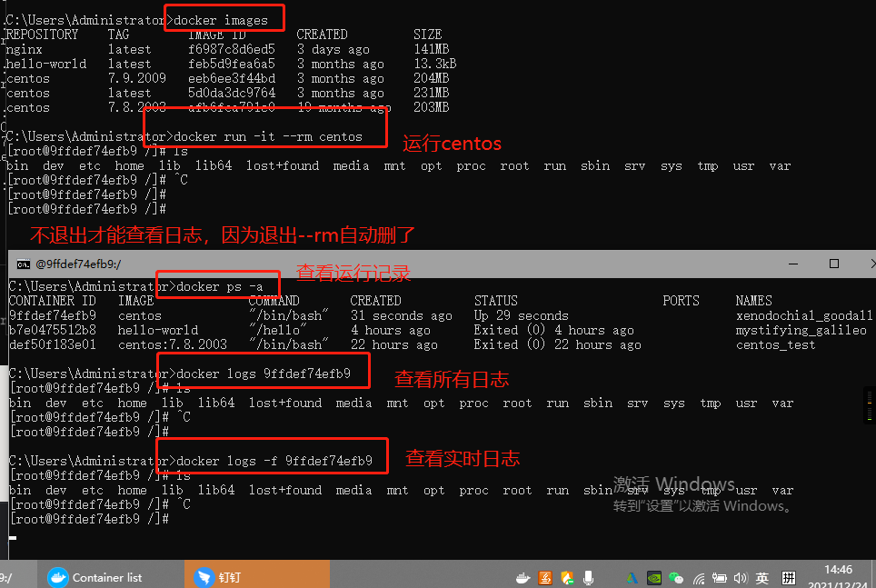
Task: Click the orange Sogou input tray icon
Action: tap(545, 578)
